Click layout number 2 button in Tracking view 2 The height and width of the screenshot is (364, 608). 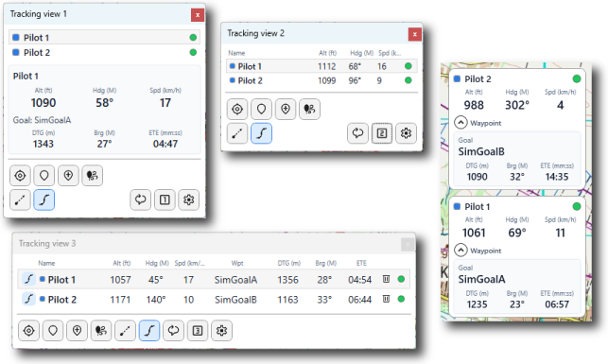(x=382, y=133)
